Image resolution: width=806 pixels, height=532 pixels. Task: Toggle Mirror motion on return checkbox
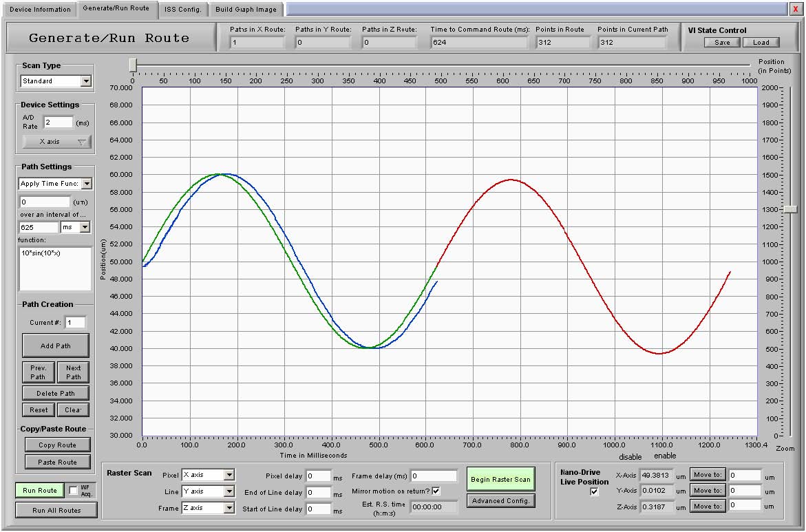point(436,491)
